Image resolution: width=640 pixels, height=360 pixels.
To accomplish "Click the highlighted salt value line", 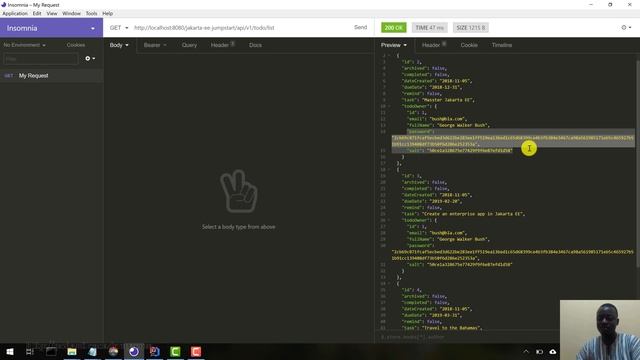I will pos(460,151).
